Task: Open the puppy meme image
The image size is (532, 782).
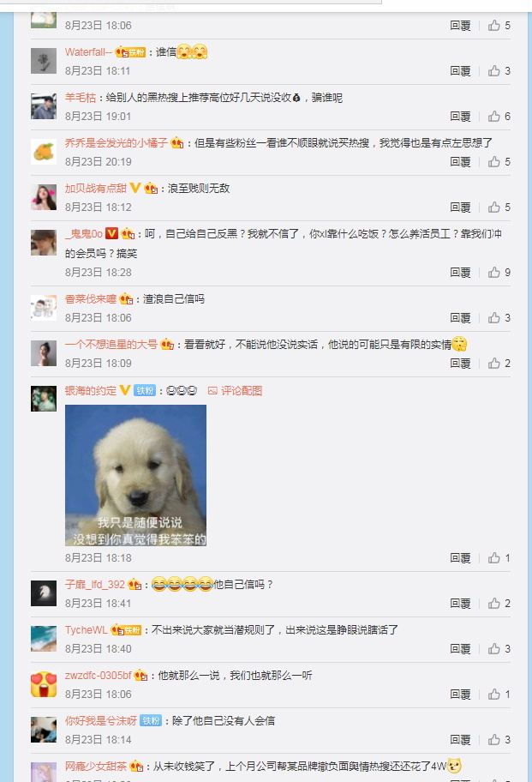Action: tap(135, 475)
